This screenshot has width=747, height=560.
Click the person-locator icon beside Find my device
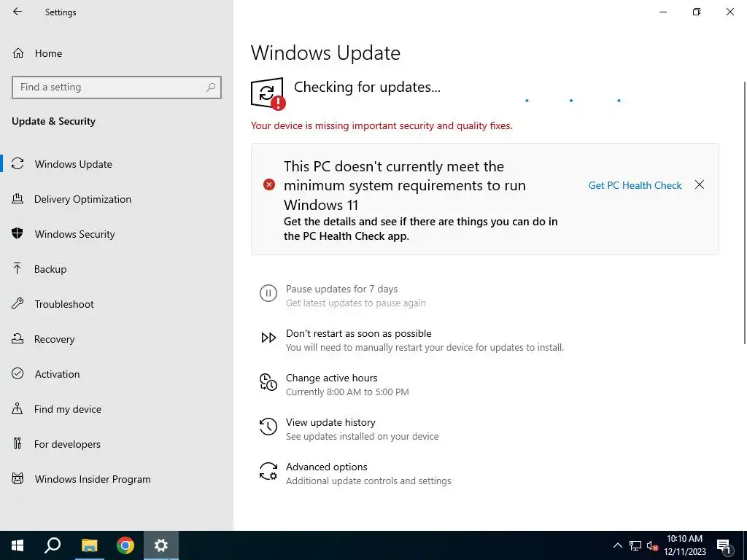point(18,408)
